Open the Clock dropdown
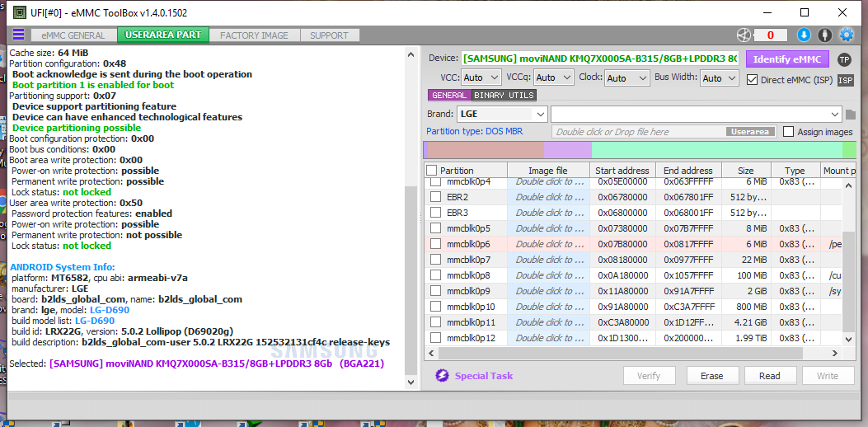Image resolution: width=868 pixels, height=427 pixels. (x=626, y=78)
